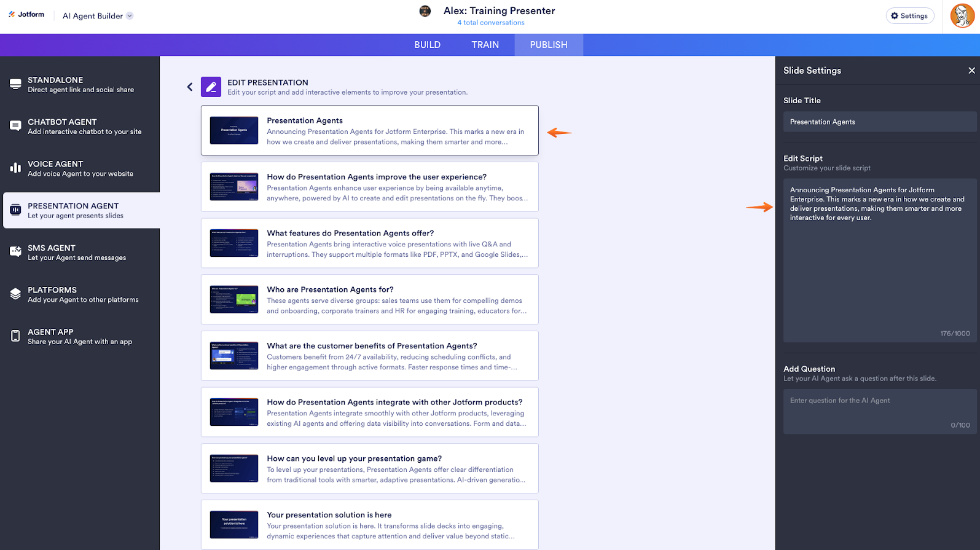The width and height of the screenshot is (980, 550).
Task: Click the SMS Agent message icon
Action: 15,252
